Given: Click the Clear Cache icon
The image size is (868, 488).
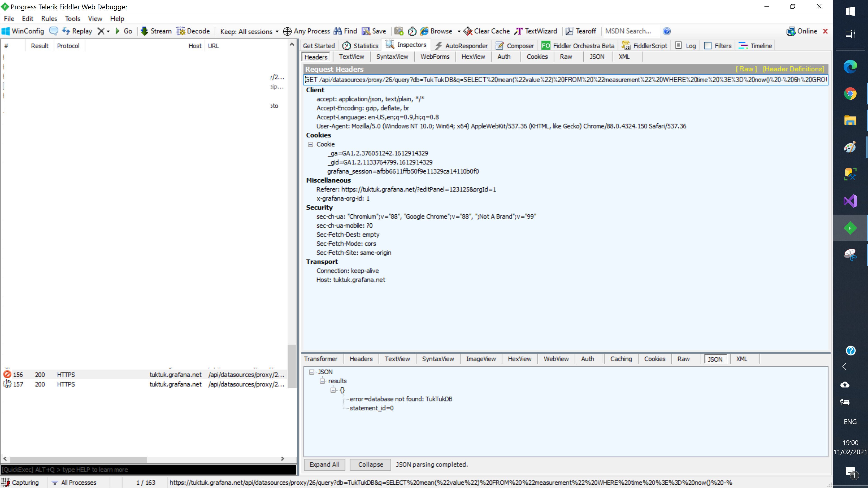Looking at the screenshot, I should pyautogui.click(x=468, y=31).
